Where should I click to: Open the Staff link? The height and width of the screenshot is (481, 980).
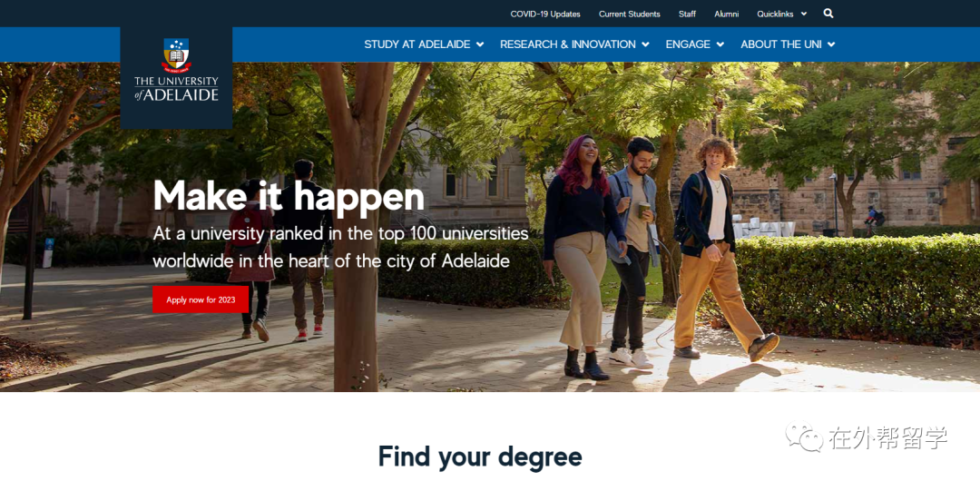tap(687, 14)
